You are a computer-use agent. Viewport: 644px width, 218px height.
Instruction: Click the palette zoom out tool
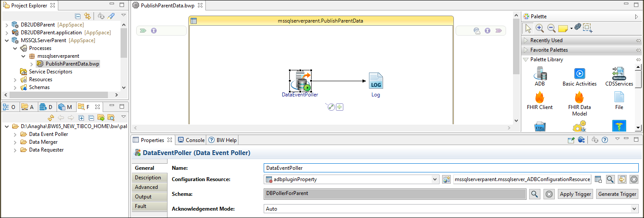(551, 28)
